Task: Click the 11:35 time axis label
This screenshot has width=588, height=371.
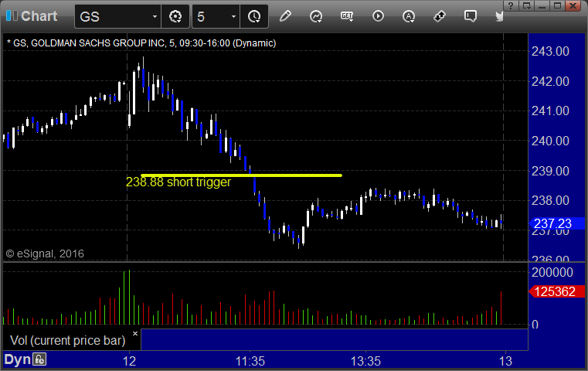Action: point(250,361)
